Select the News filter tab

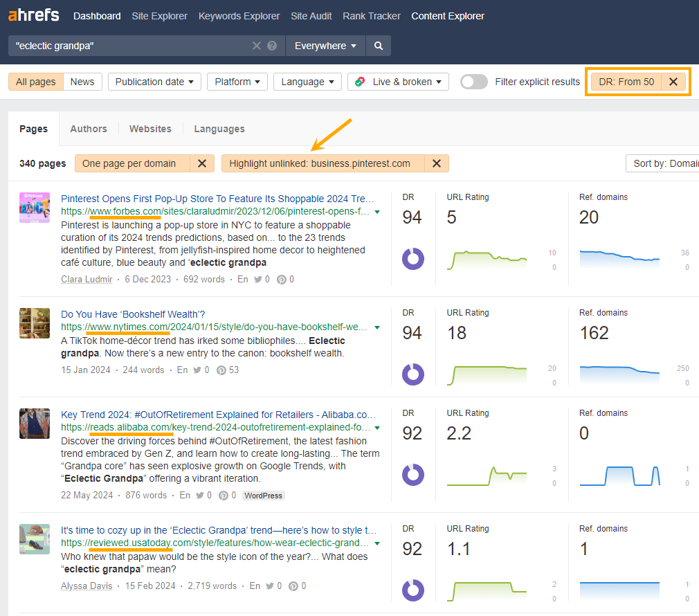[82, 81]
